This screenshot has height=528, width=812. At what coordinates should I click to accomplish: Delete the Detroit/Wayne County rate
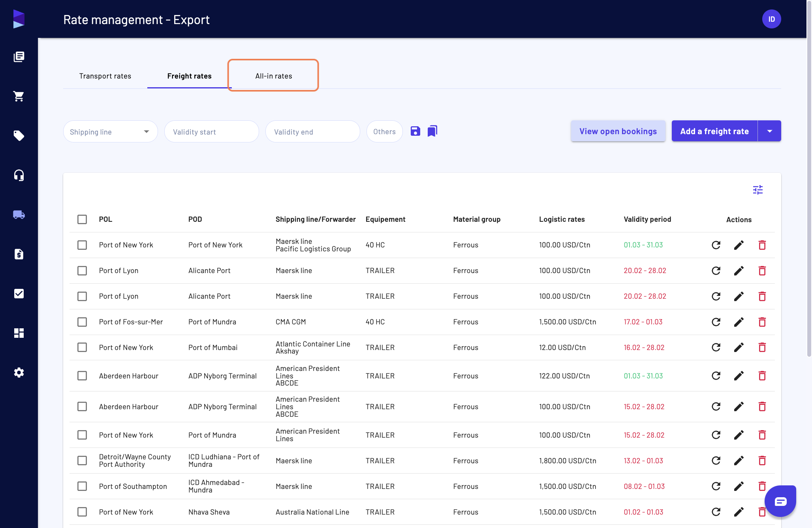(762, 461)
